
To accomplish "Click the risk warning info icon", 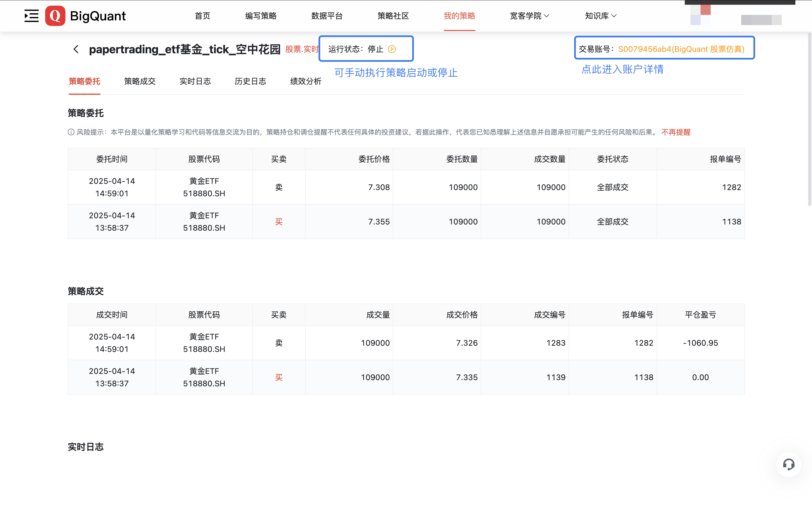I will point(71,132).
